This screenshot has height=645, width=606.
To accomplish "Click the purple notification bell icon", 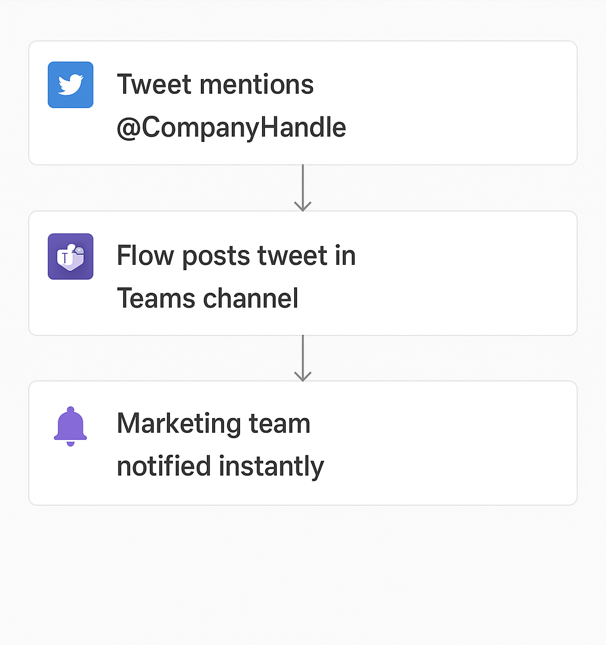I will click(70, 426).
